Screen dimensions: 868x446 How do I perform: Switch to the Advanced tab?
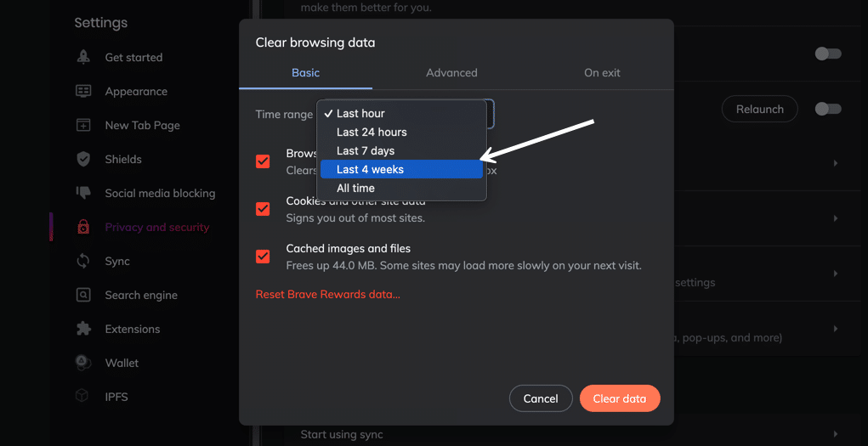451,73
